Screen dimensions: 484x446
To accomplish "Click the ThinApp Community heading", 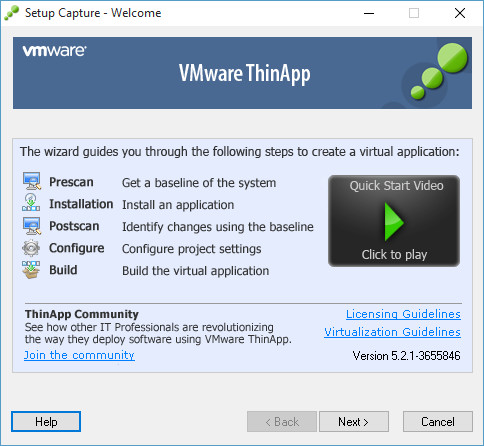I will click(x=82, y=314).
